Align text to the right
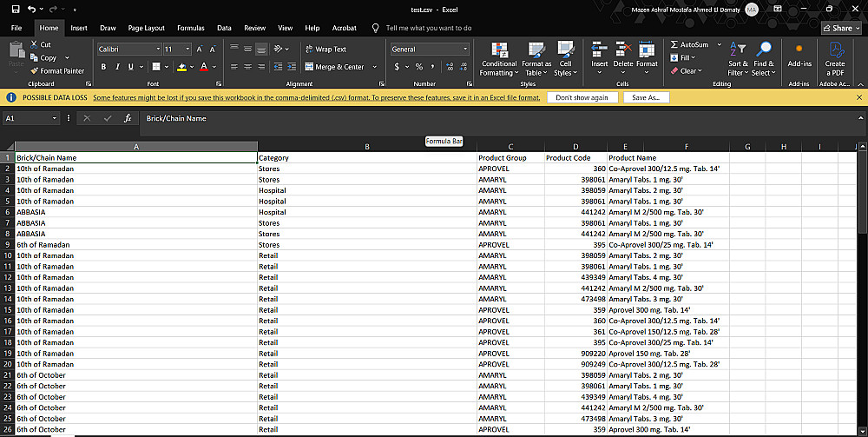This screenshot has height=437, width=868. 261,67
